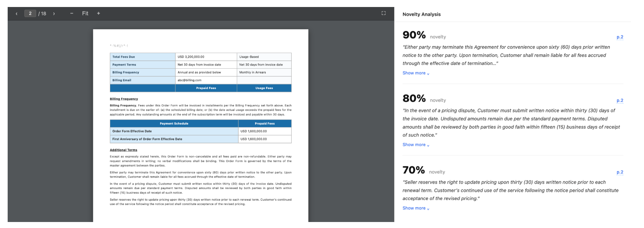
Task: Open fullscreen view of the document
Action: tap(384, 13)
